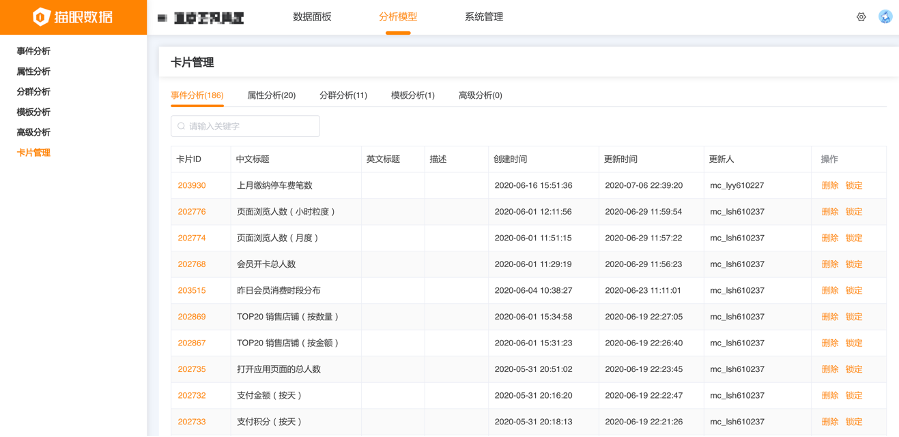
Task: Open the project name selector in header
Action: tap(209, 18)
